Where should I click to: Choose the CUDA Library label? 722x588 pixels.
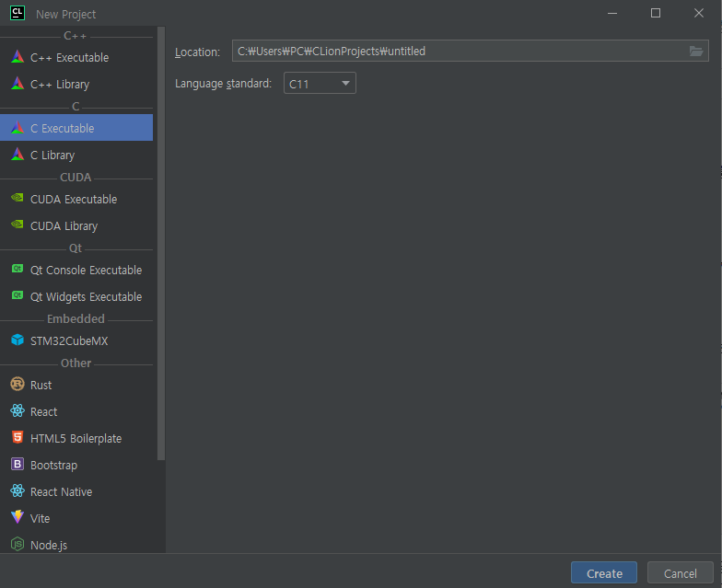coord(64,226)
